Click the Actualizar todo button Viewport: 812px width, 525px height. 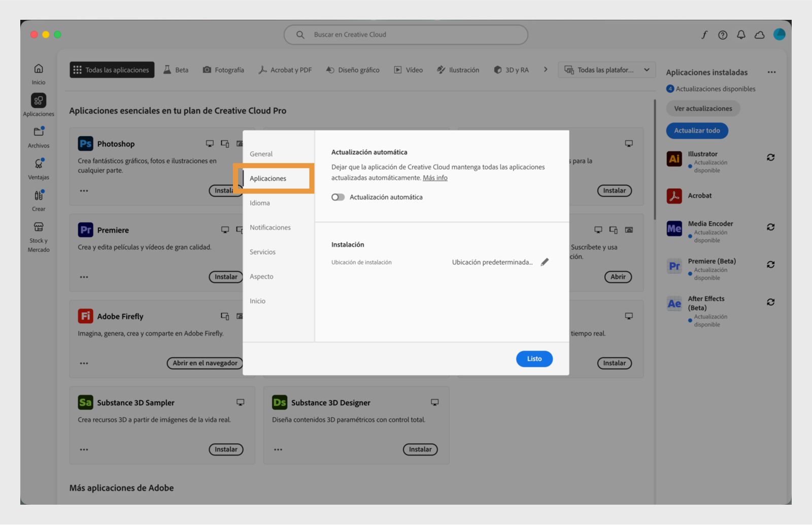click(x=697, y=130)
